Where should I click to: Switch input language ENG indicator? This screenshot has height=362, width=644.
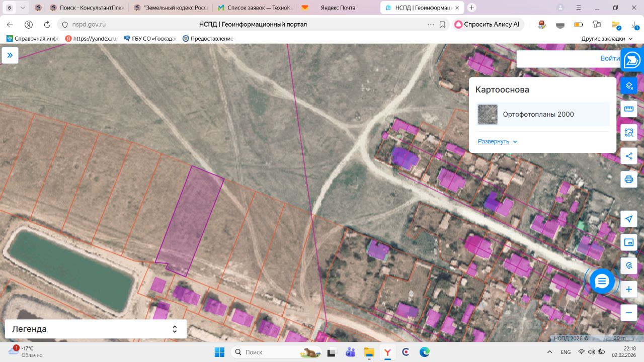tap(566, 352)
